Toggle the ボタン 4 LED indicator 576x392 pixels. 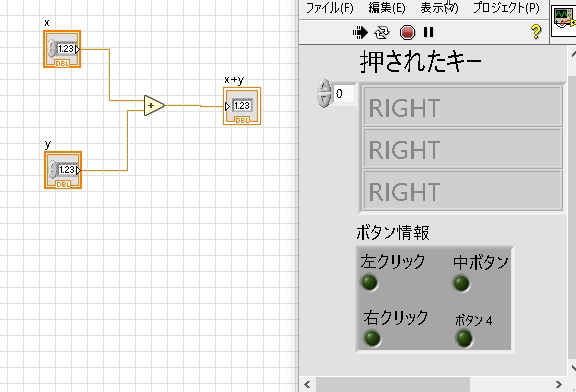point(464,338)
